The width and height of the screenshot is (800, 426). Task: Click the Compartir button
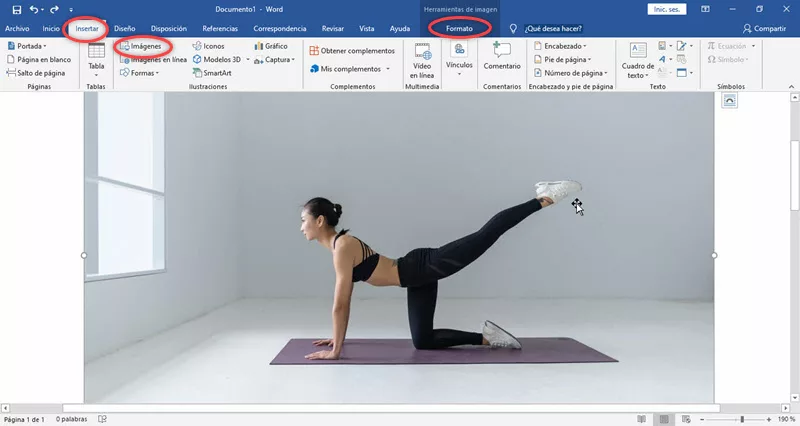tap(764, 29)
